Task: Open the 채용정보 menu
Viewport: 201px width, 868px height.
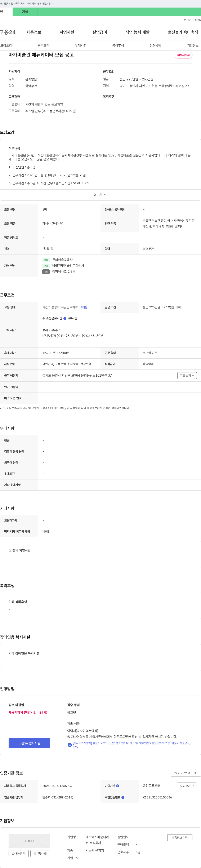Action: tap(34, 32)
